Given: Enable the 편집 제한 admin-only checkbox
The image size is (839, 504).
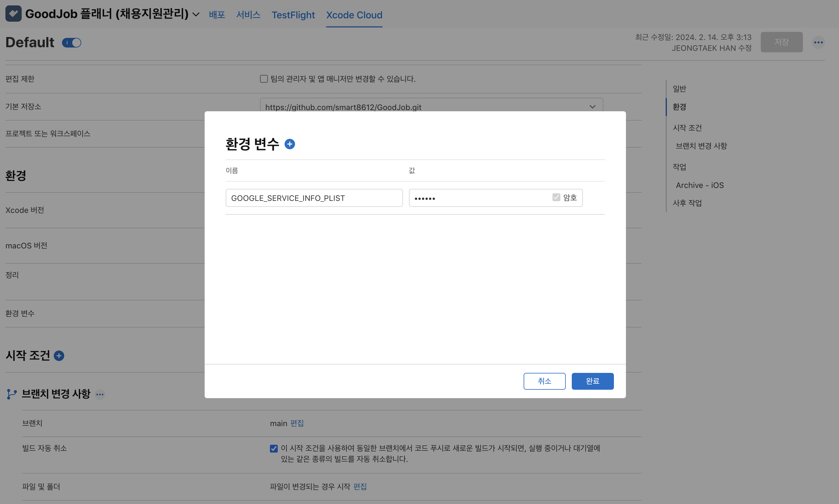Looking at the screenshot, I should 264,79.
